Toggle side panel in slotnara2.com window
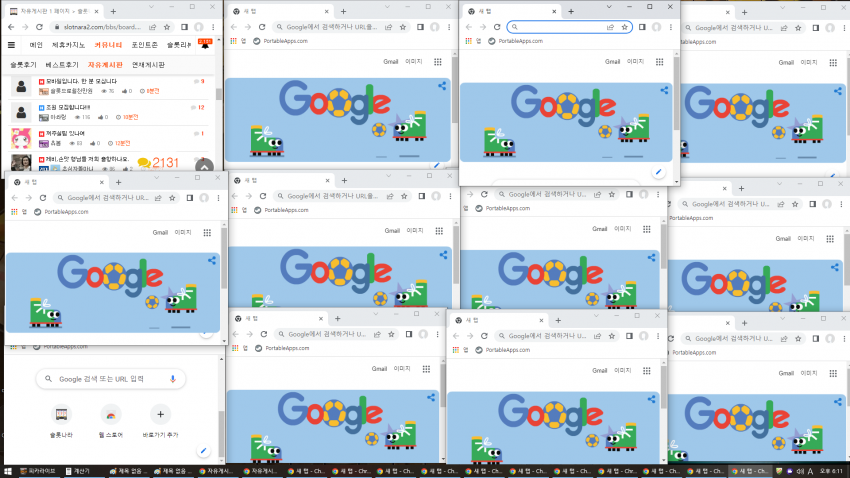Image resolution: width=850 pixels, height=478 pixels. [184, 27]
